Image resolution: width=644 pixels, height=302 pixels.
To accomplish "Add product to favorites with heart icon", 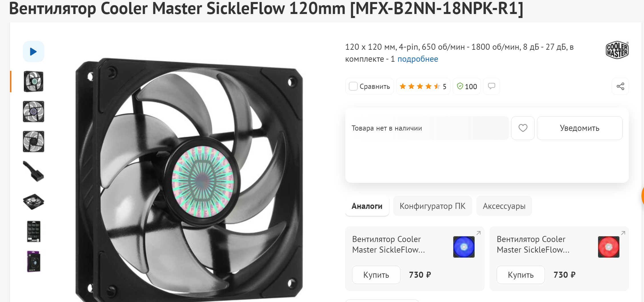I will tap(523, 128).
